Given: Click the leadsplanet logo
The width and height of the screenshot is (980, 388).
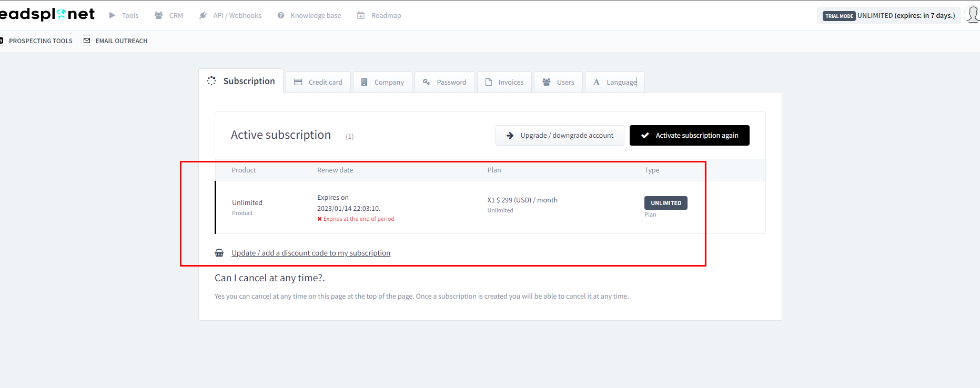Looking at the screenshot, I should [47, 14].
